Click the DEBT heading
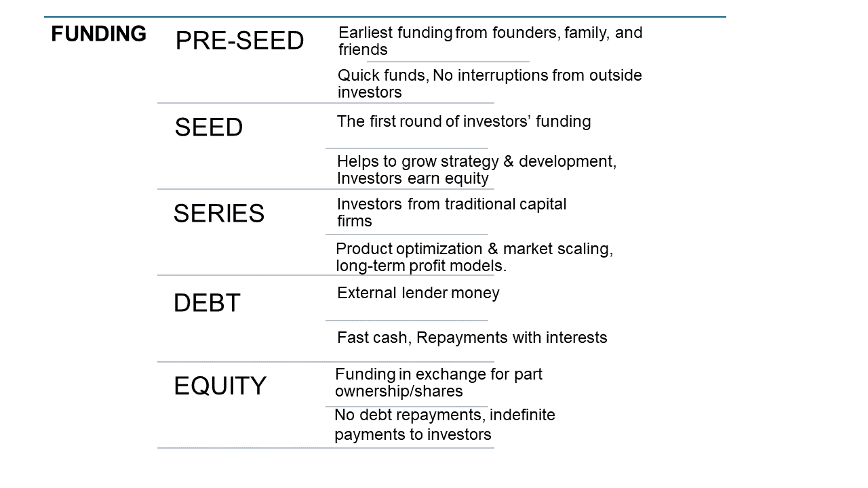 (x=207, y=303)
